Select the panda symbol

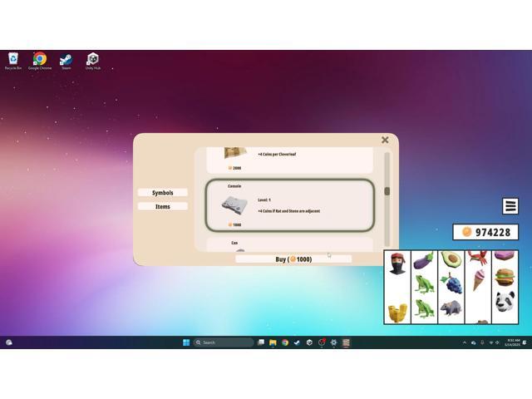coord(505,301)
